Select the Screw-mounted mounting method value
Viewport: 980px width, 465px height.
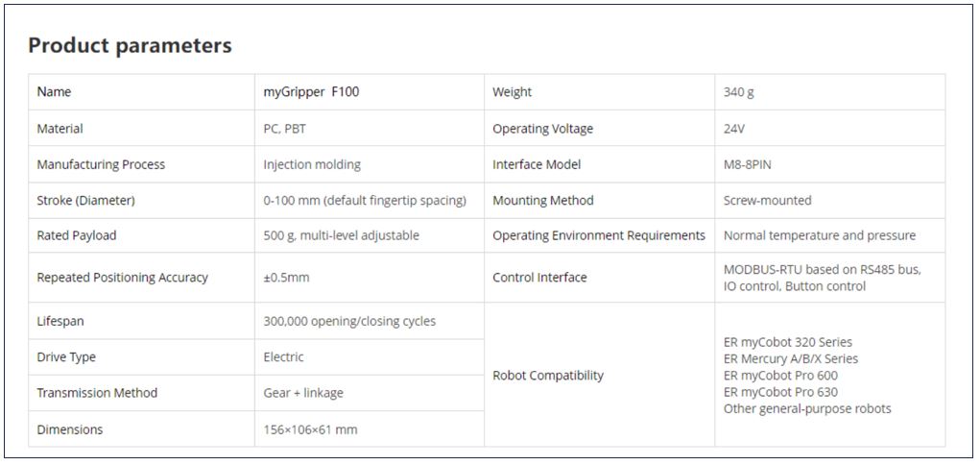click(x=767, y=201)
